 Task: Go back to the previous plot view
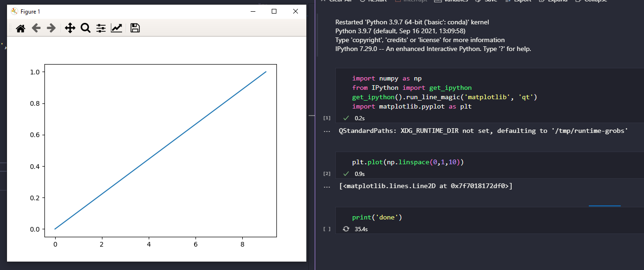tap(36, 28)
